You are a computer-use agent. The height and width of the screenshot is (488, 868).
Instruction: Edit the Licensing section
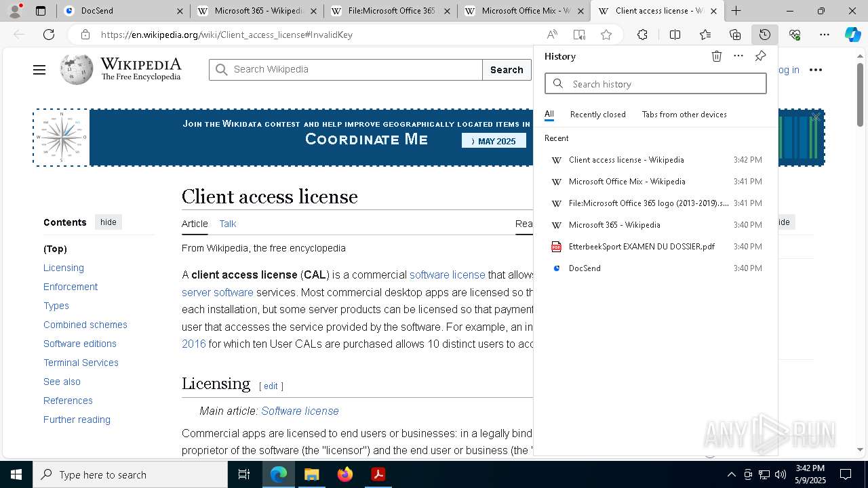(271, 386)
